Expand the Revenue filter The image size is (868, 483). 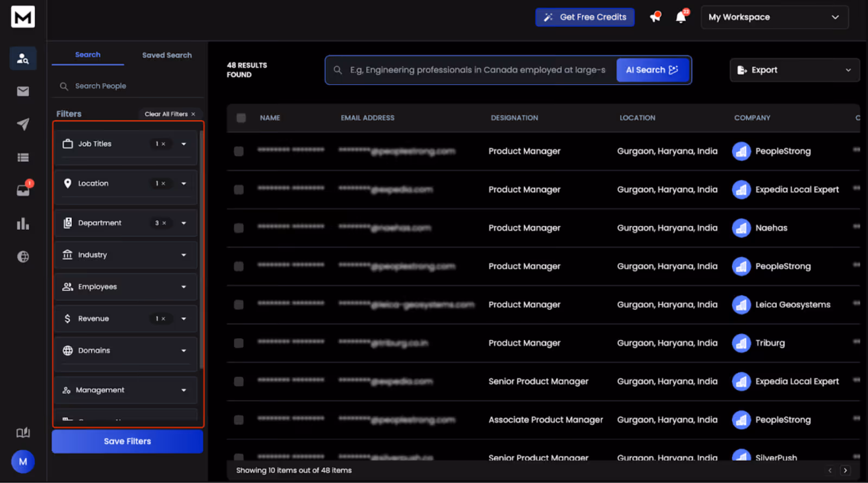[x=184, y=319]
